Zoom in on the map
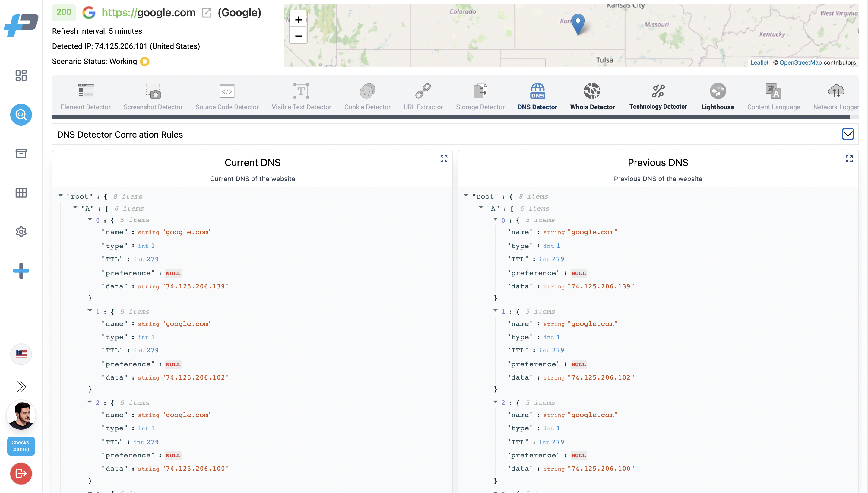This screenshot has width=868, height=493. [299, 20]
